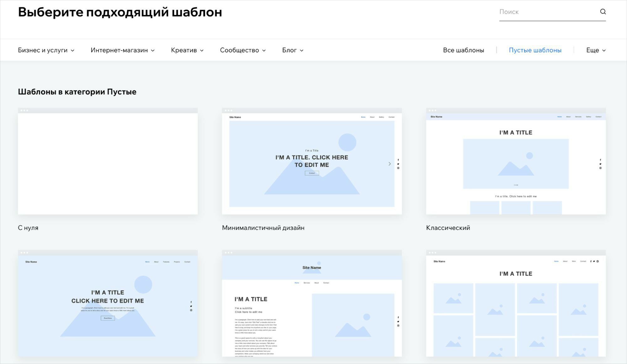Click the search magnifier icon
Screen dimensions: 627x364
[603, 12]
